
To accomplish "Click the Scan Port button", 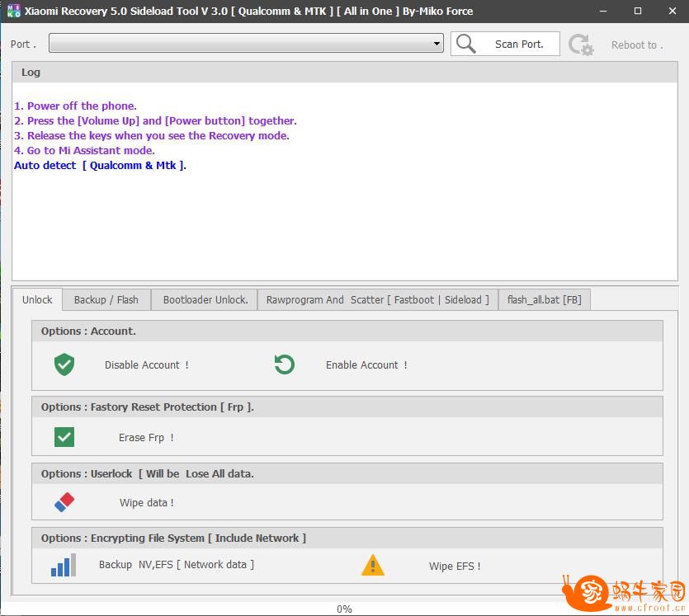I will pos(505,44).
